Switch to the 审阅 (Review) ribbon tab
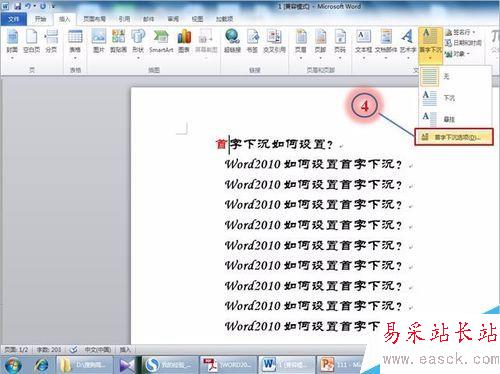The image size is (500, 374). click(x=173, y=19)
